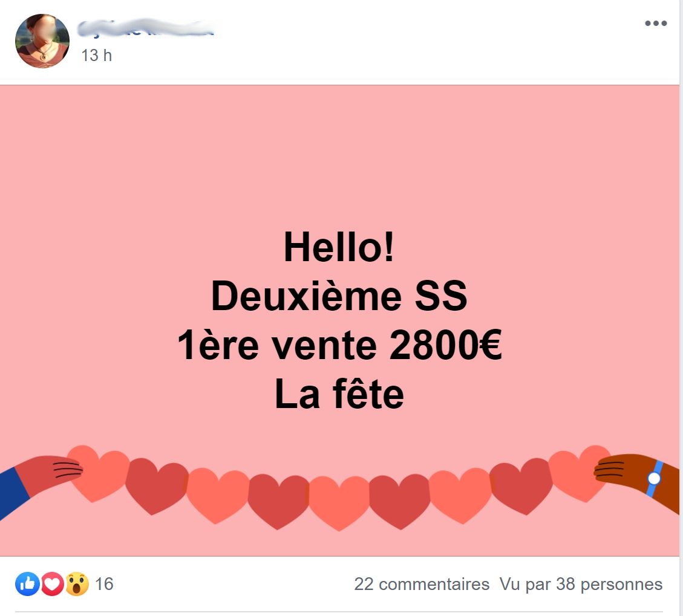
Task: Click the red heart Love reaction icon
Action: [52, 583]
